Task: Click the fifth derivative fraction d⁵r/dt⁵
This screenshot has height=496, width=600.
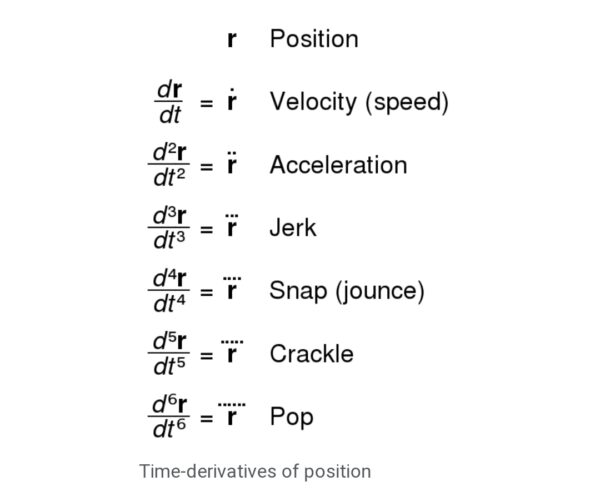Action: [x=168, y=355]
